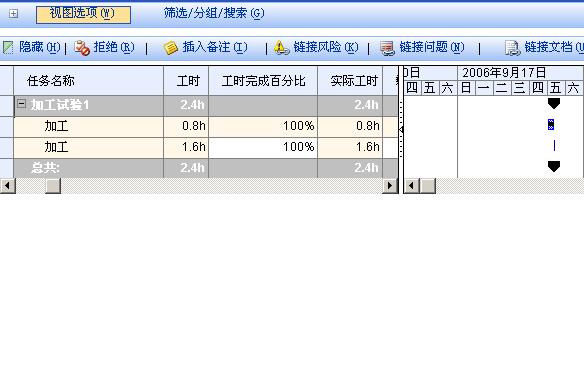Viewport: 584px width, 384px height.
Task: Open the 筛选/分组/搜索 tab
Action: [214, 13]
